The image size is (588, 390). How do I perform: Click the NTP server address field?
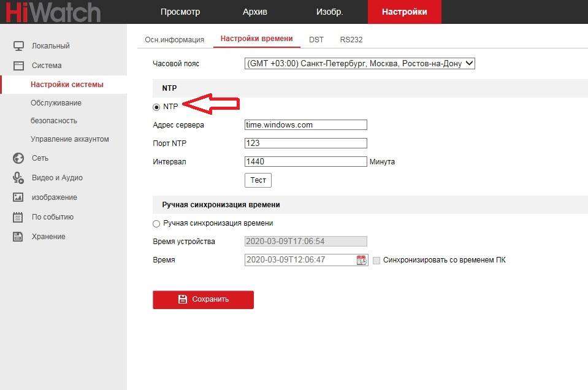(305, 125)
